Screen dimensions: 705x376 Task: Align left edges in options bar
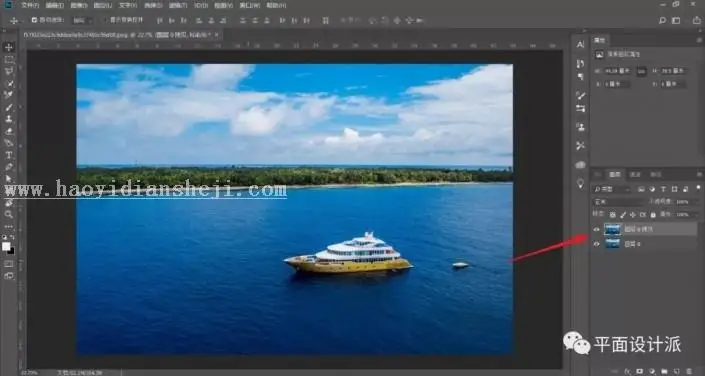(x=198, y=20)
